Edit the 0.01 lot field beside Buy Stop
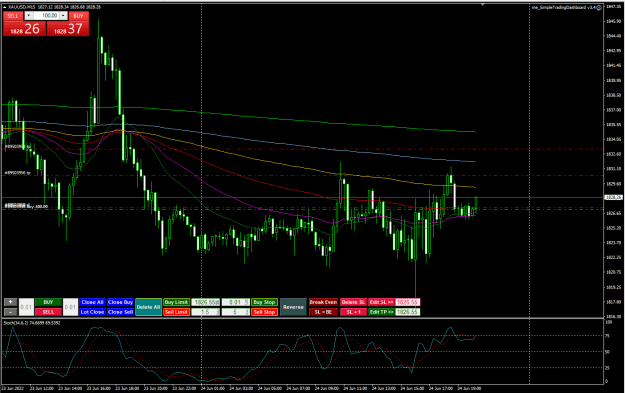 point(236,302)
